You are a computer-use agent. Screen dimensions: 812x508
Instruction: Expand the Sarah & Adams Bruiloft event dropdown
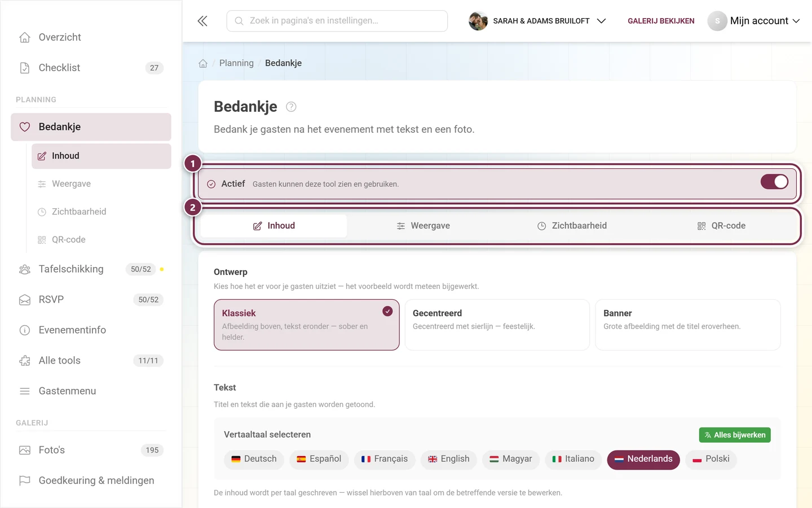point(537,21)
